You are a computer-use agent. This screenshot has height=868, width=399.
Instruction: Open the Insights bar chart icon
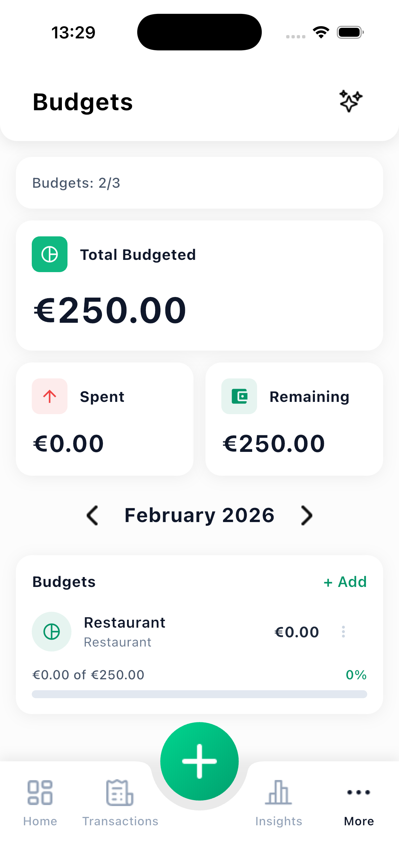point(278,793)
